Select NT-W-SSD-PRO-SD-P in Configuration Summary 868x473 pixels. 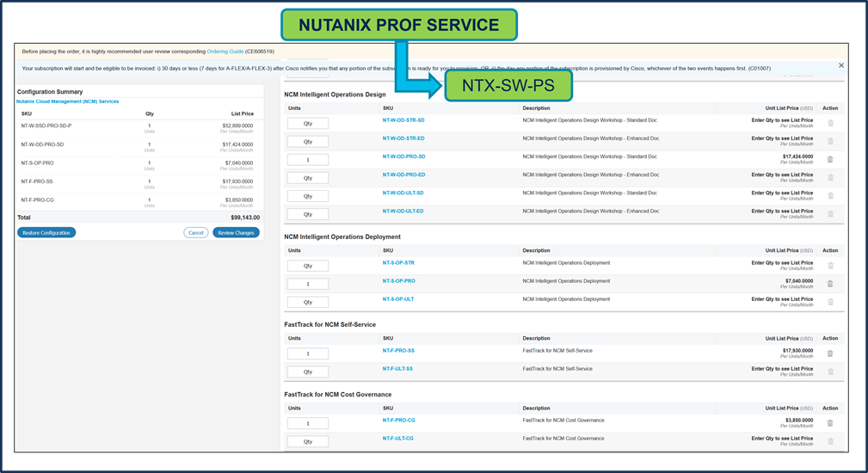46,126
